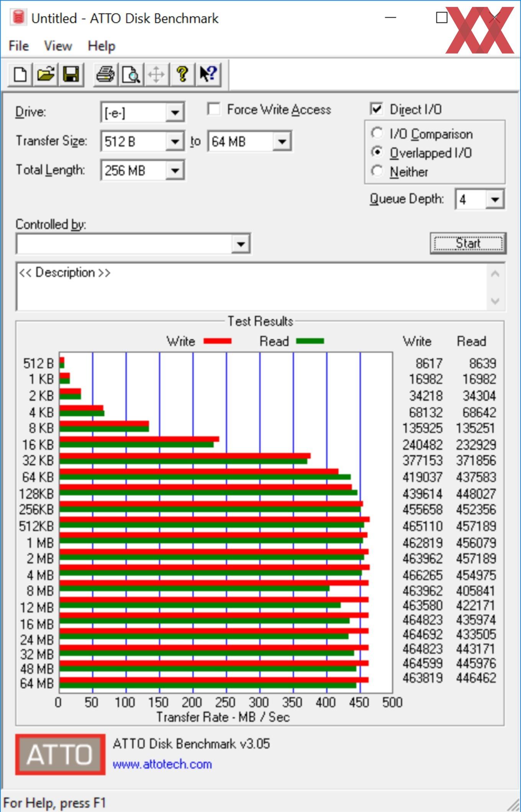Click the ATTO app icon in title bar

point(18,17)
